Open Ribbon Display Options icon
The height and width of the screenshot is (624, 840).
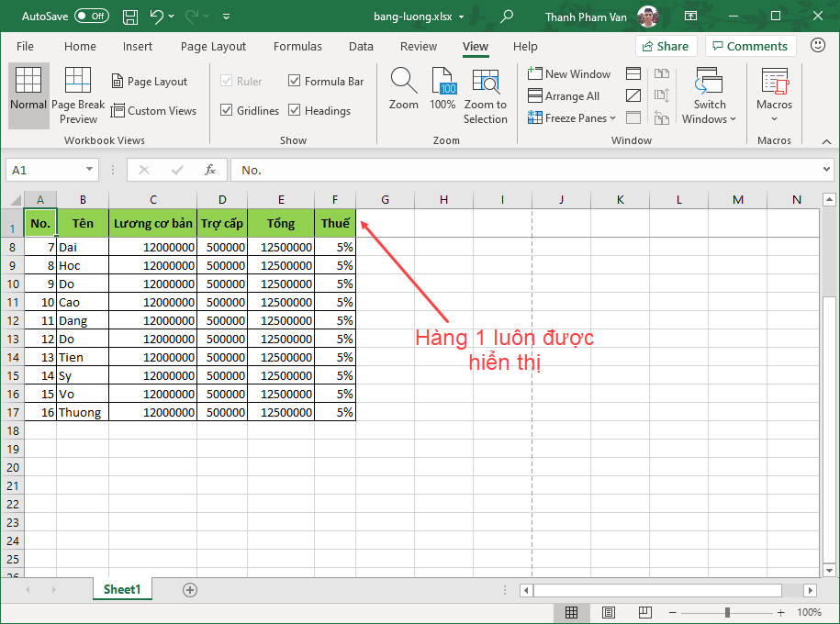pos(691,17)
